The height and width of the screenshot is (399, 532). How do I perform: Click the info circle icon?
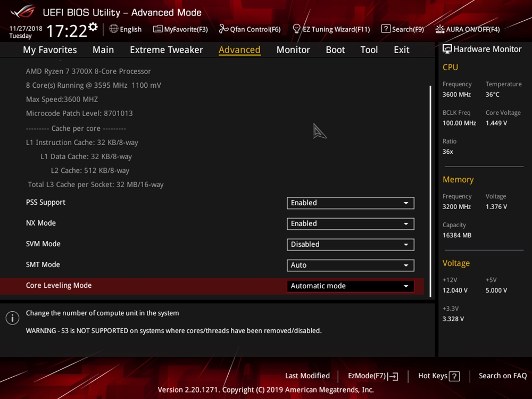tap(12, 318)
